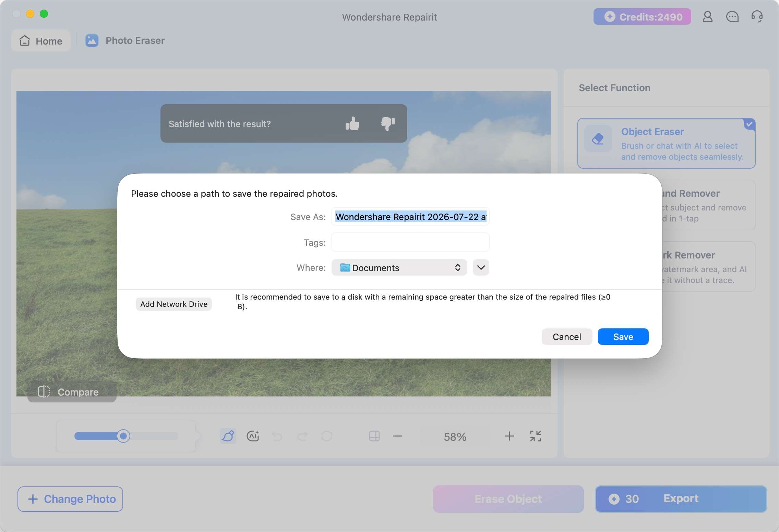The height and width of the screenshot is (532, 779).
Task: Select the Object Eraser function card
Action: 666,144
